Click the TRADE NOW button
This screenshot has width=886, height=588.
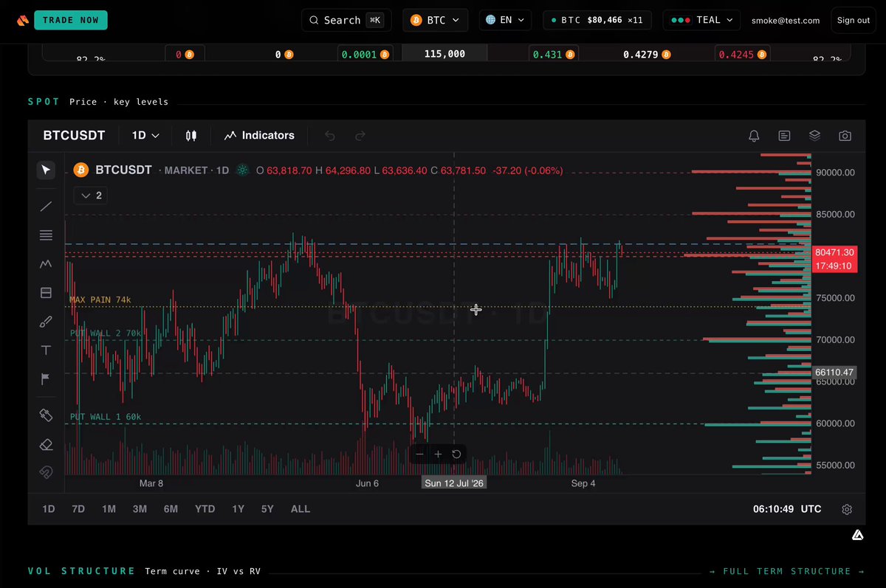pyautogui.click(x=71, y=20)
